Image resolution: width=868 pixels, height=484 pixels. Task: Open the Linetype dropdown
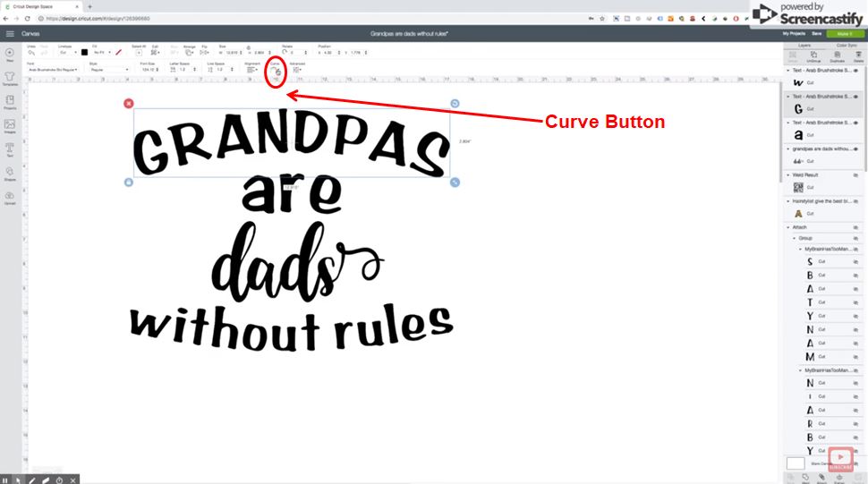(68, 53)
